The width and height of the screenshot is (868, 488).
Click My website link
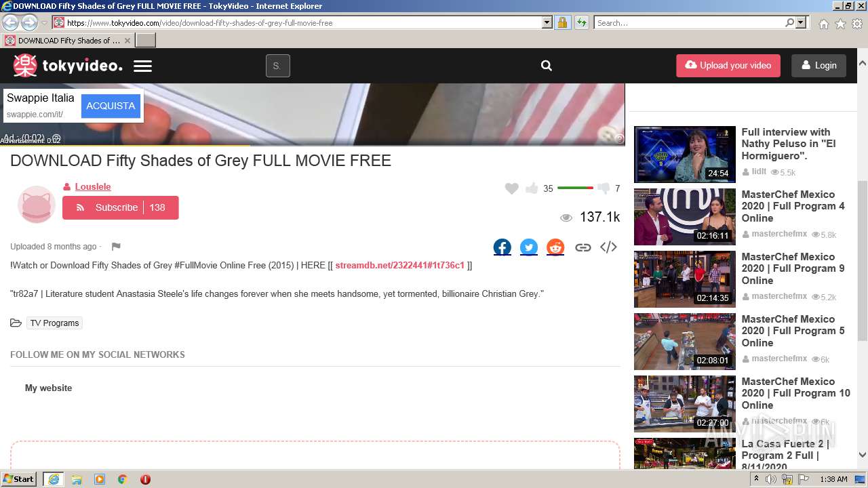48,388
